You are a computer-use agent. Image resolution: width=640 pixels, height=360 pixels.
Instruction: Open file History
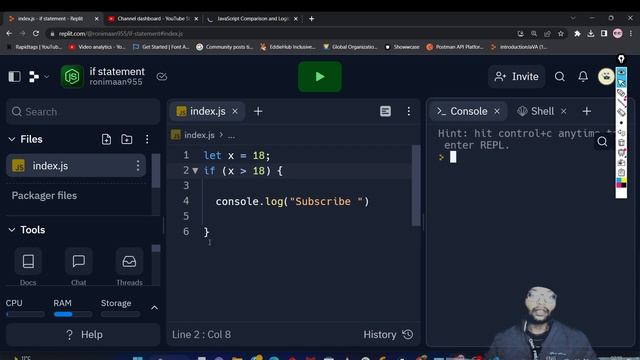point(388,334)
